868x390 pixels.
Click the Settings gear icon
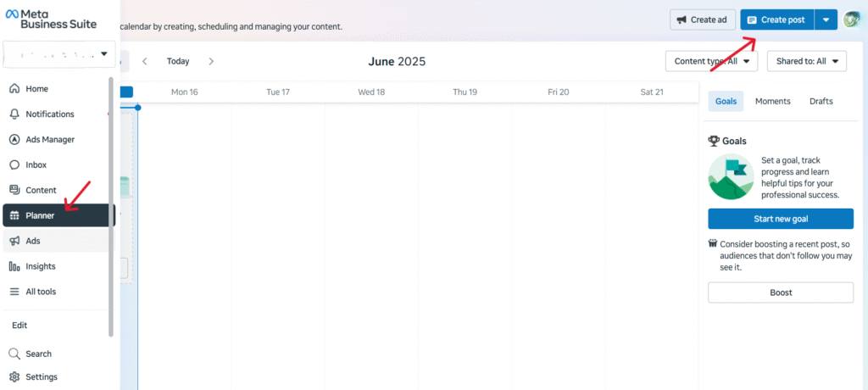pos(14,377)
